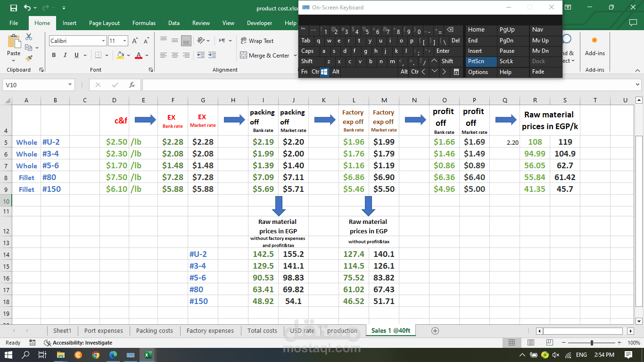The width and height of the screenshot is (644, 362).
Task: Click Accessibility: Investigate in status bar
Action: click(78, 343)
